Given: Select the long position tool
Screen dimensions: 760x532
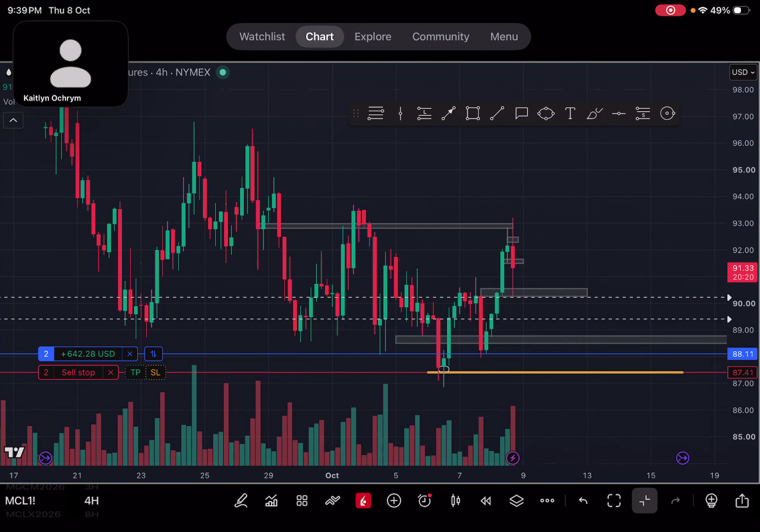Looking at the screenshot, I should click(x=424, y=113).
